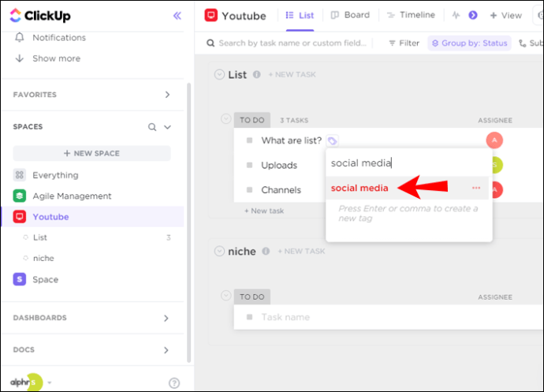This screenshot has width=544, height=392.
Task: Collapse the niche group circle chevron
Action: click(219, 251)
